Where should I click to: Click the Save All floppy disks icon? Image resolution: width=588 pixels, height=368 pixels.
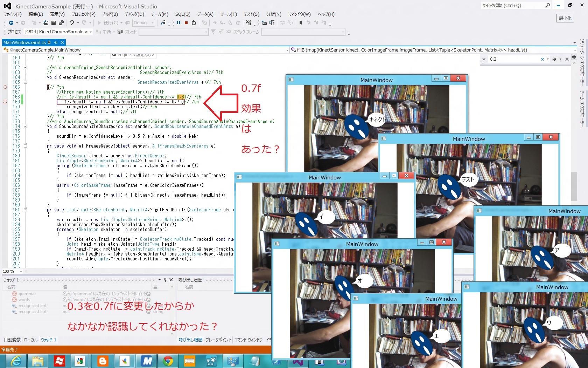[61, 23]
